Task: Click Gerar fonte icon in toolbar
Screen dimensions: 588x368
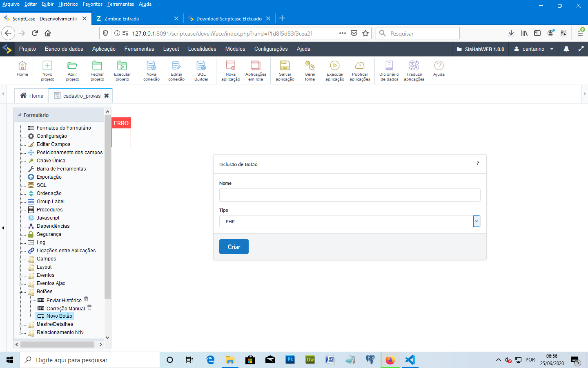Action: pos(310,70)
